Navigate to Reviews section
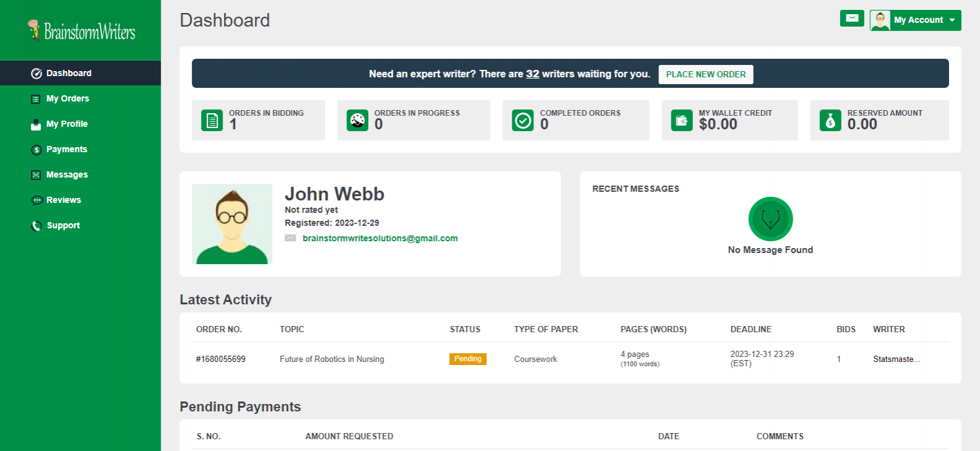The image size is (980, 451). (x=63, y=200)
